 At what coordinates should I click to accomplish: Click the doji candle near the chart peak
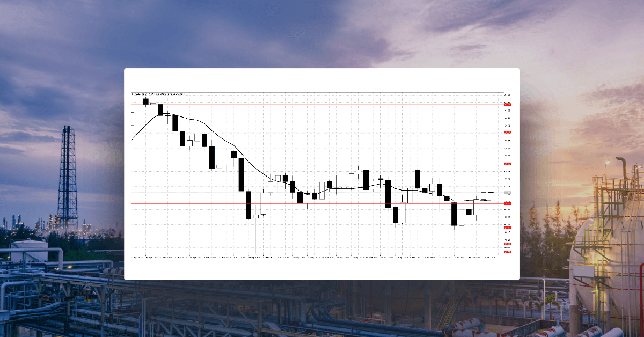pyautogui.click(x=153, y=104)
